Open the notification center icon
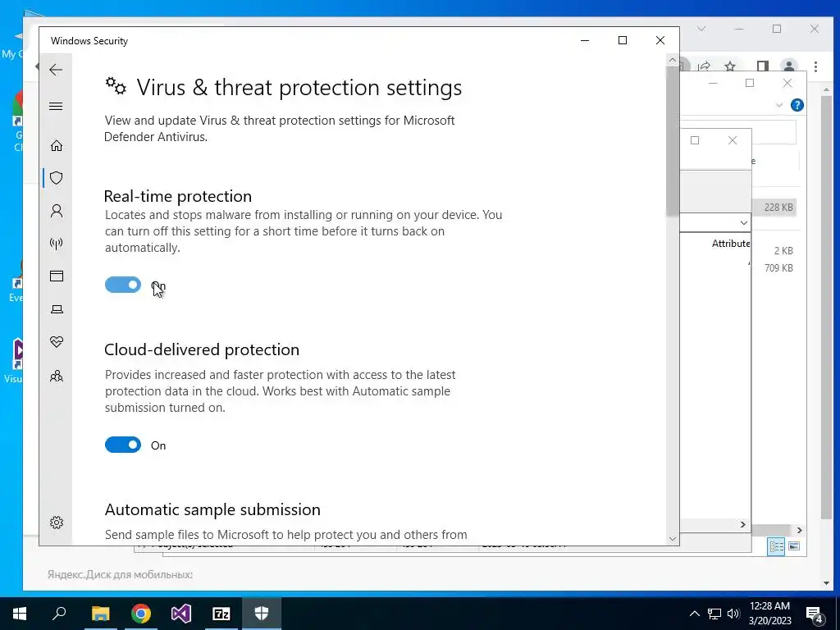 815,614
